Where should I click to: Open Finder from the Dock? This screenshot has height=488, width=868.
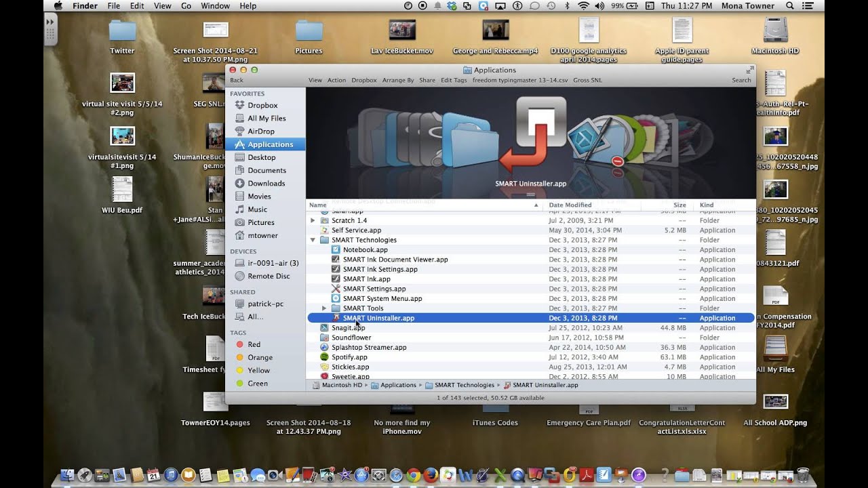coord(67,475)
